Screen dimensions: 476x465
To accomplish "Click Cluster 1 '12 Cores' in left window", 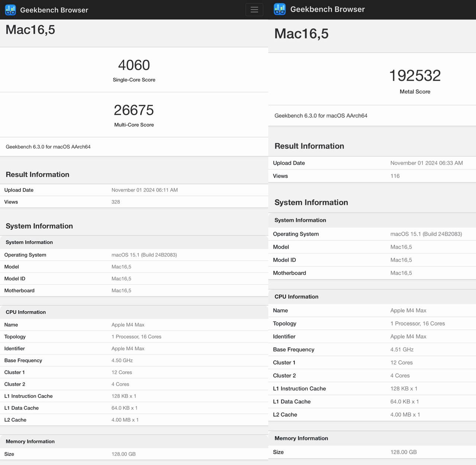I will [122, 372].
